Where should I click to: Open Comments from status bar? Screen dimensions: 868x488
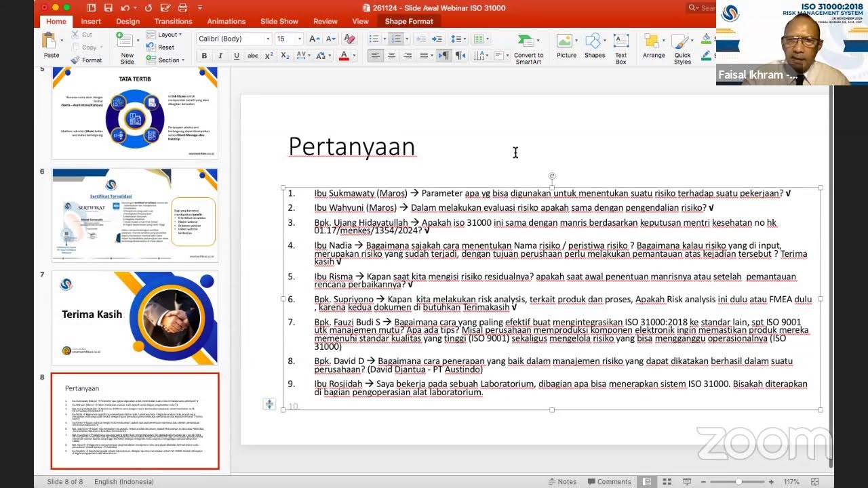(x=608, y=482)
